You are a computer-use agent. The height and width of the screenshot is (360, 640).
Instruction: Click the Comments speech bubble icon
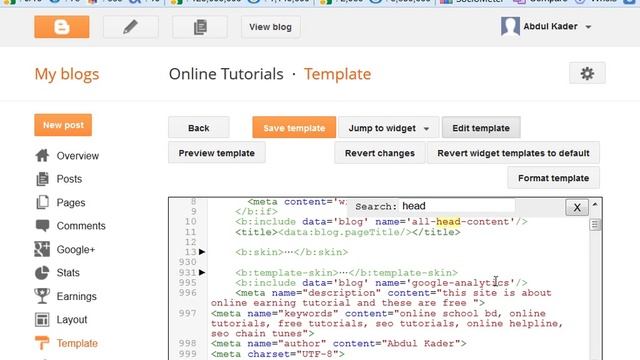42,225
